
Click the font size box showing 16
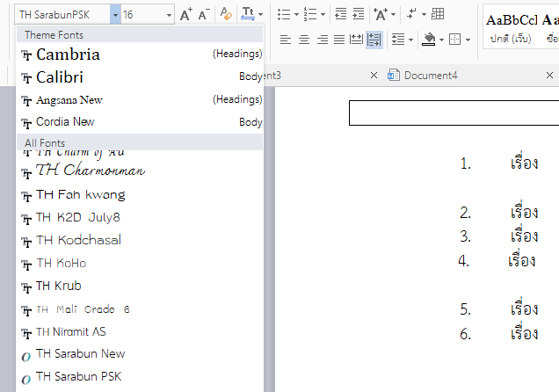tap(143, 15)
